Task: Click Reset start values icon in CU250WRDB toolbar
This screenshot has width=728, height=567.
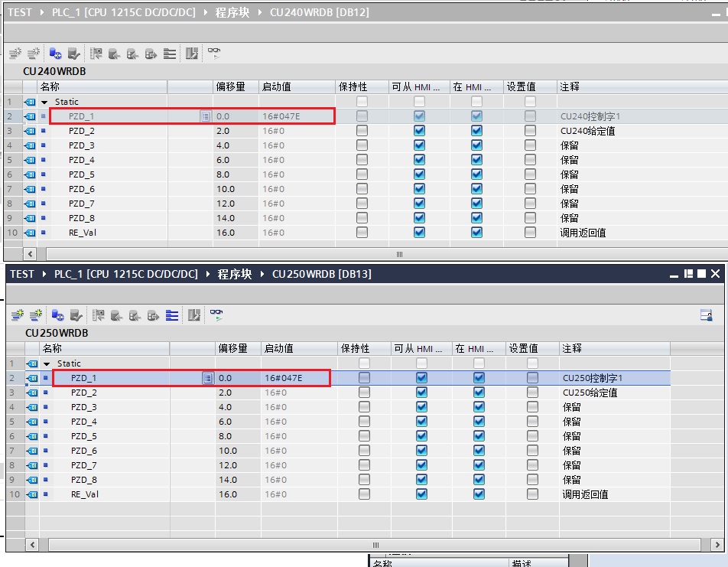Action: pos(194,315)
